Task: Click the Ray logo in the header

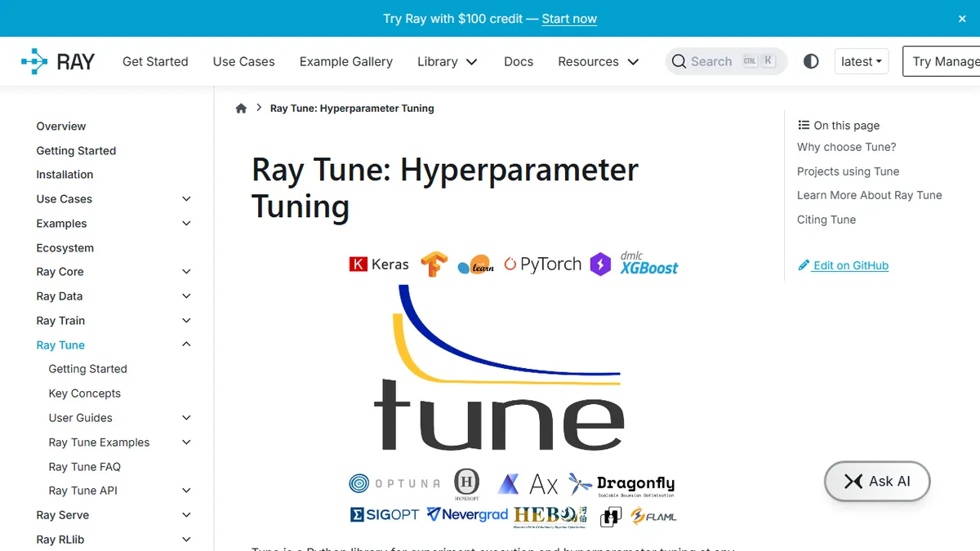Action: 58,61
